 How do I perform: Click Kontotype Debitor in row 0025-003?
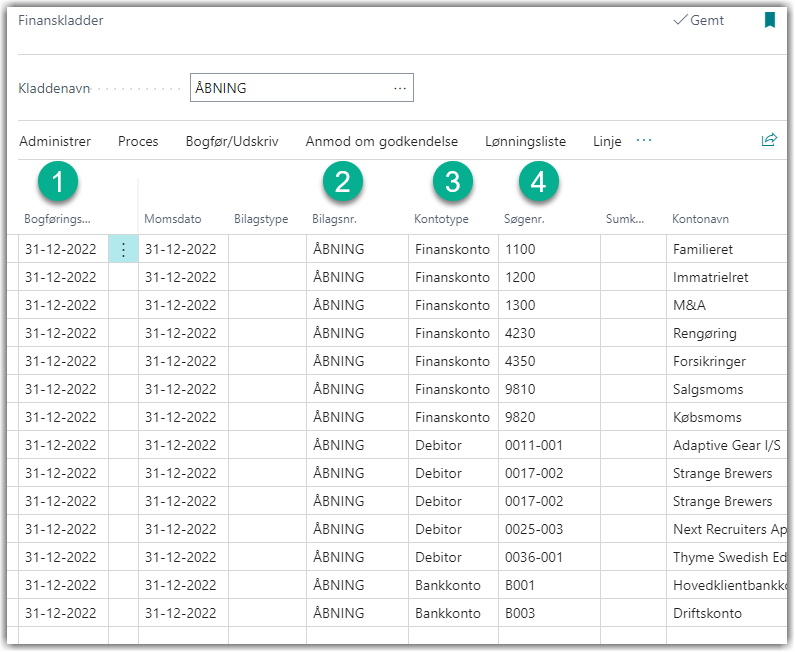[x=453, y=529]
